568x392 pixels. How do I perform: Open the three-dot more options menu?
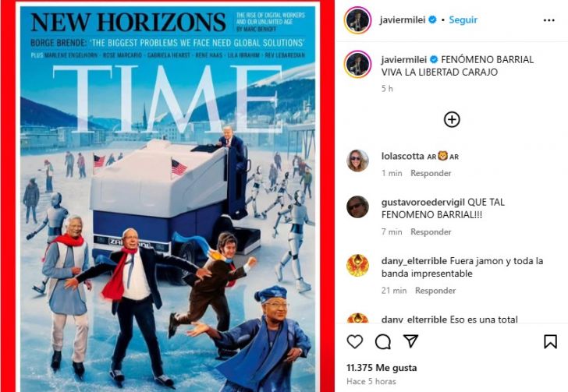[548, 20]
